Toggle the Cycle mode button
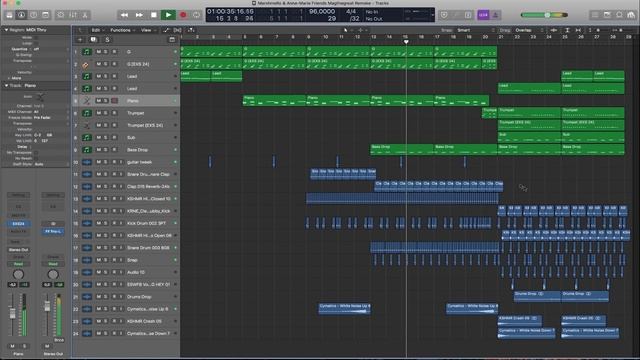The image size is (640, 360). (x=197, y=15)
